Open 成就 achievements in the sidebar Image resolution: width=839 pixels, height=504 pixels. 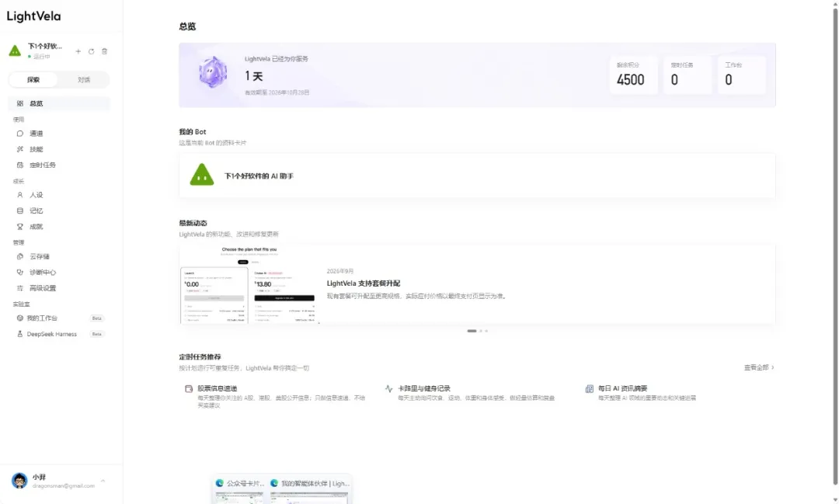[59, 226]
